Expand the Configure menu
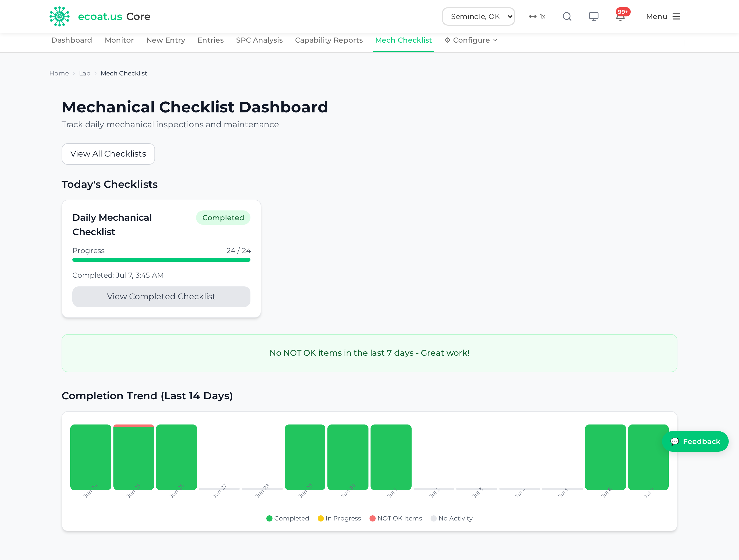Image resolution: width=739 pixels, height=560 pixels. pos(471,40)
